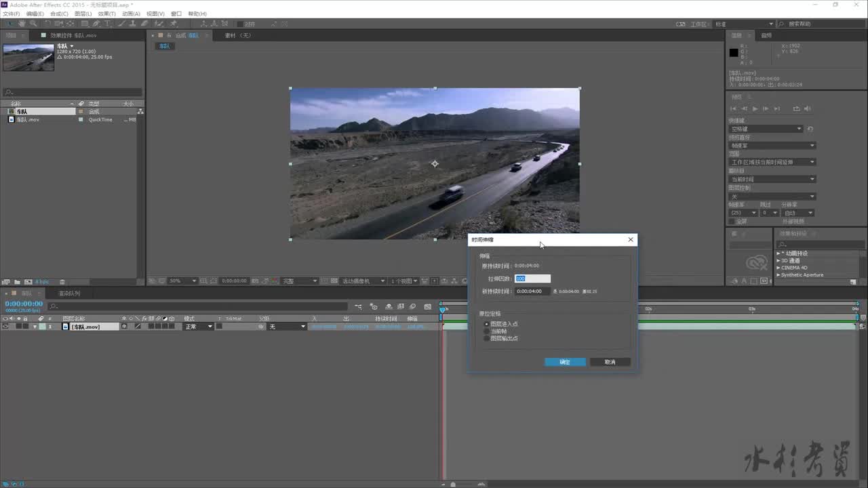
Task: Open active camera view dropdown
Action: point(363,281)
